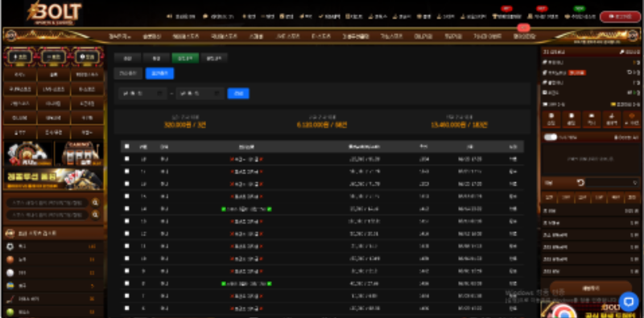Viewport: 644px width, 318px height.
Task: Open the start date picker field
Action: [x=142, y=93]
